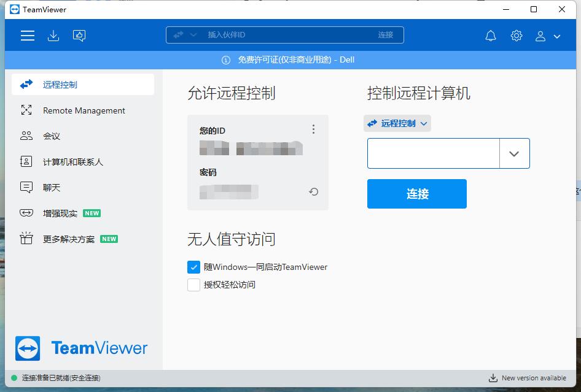Enable the 授权轻松访问 checkbox

pos(193,285)
